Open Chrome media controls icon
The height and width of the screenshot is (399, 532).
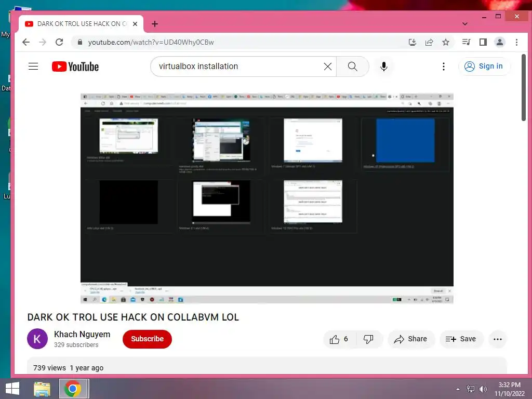tap(466, 42)
